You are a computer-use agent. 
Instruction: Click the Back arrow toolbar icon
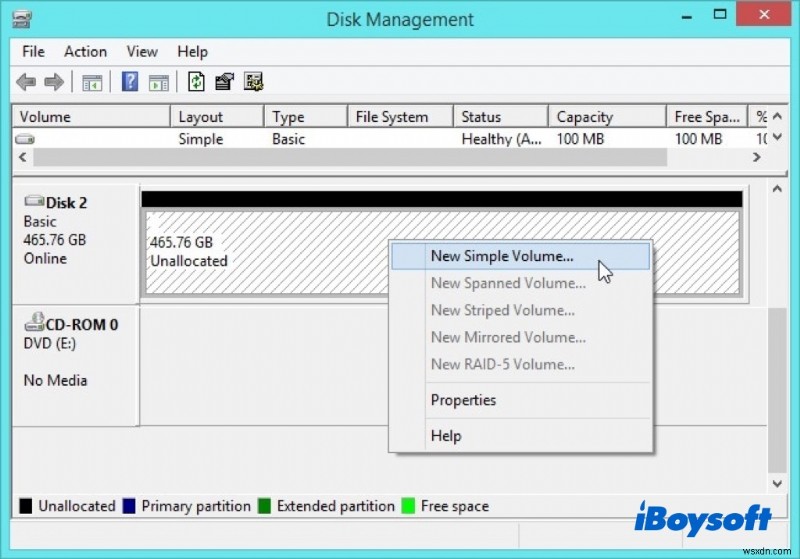tap(26, 82)
